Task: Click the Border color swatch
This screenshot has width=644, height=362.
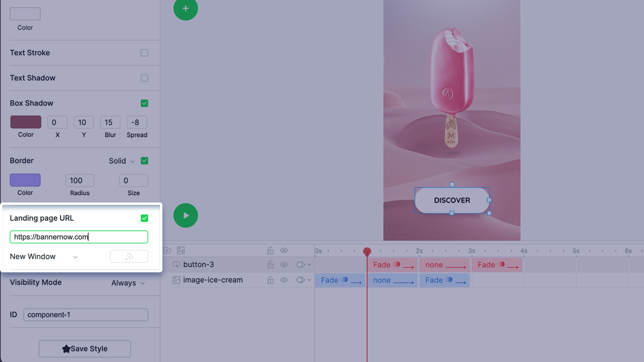Action: click(25, 180)
